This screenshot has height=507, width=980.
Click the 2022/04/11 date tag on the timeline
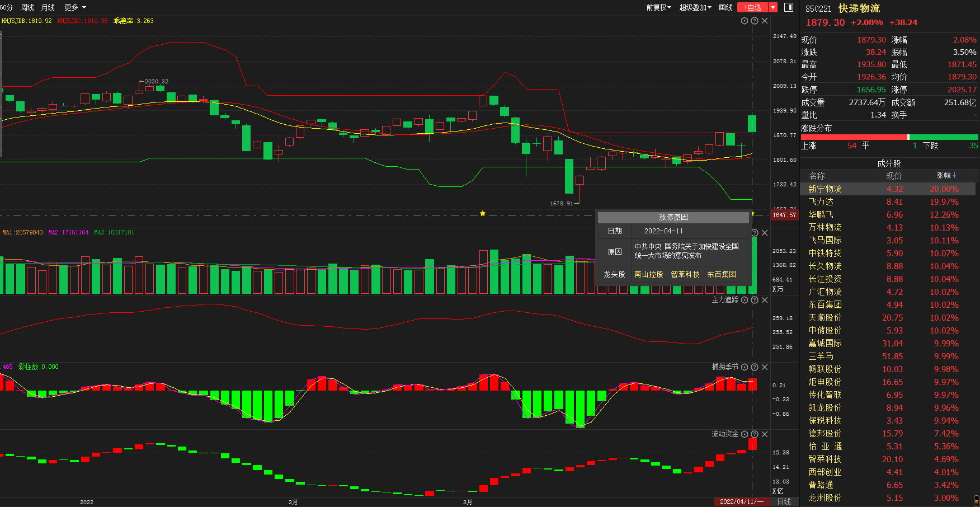tap(741, 501)
